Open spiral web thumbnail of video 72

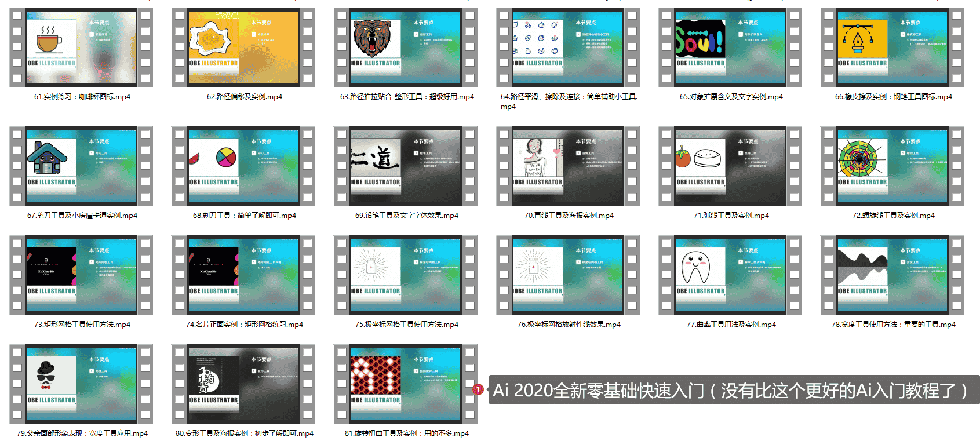892,166
